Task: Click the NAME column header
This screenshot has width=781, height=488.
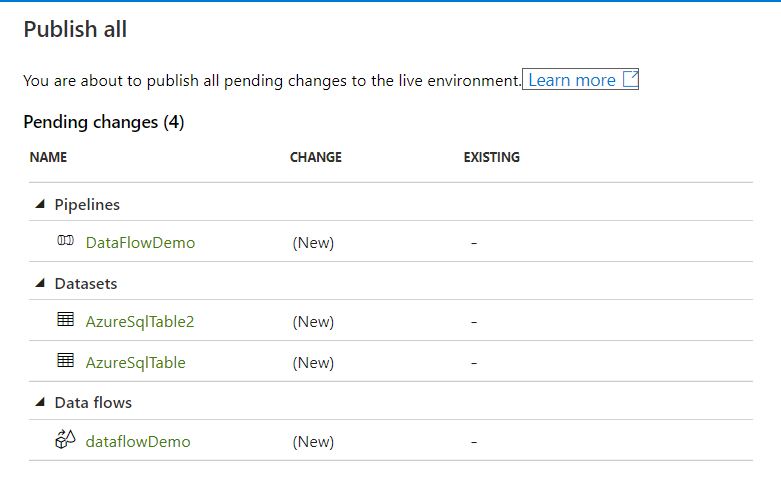Action: (x=48, y=158)
